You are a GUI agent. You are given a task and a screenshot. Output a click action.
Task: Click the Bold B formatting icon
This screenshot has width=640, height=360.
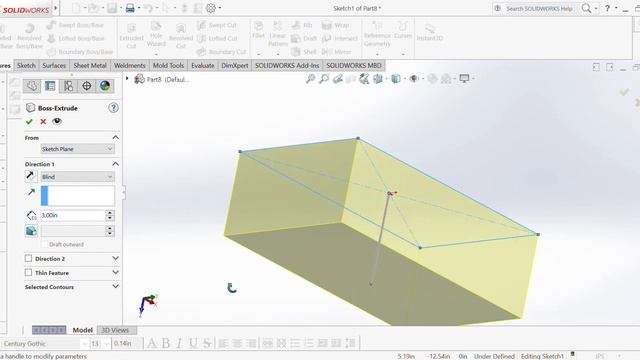(x=166, y=343)
